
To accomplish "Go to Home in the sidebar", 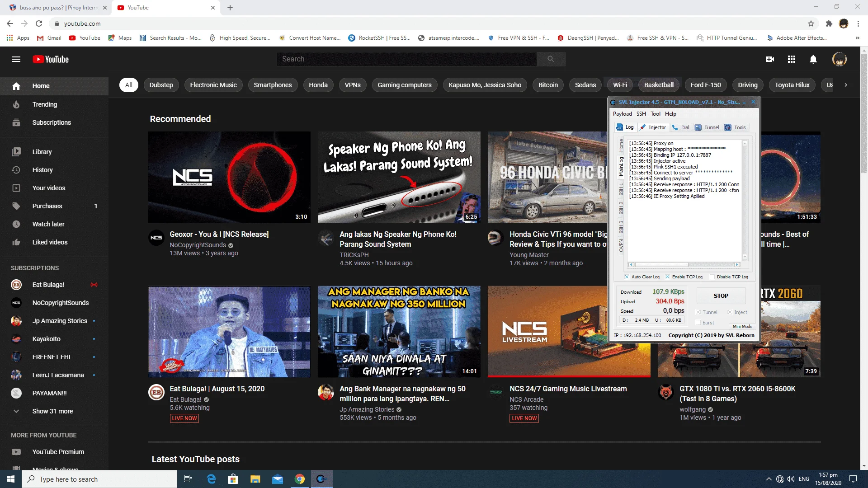I will pyautogui.click(x=54, y=86).
